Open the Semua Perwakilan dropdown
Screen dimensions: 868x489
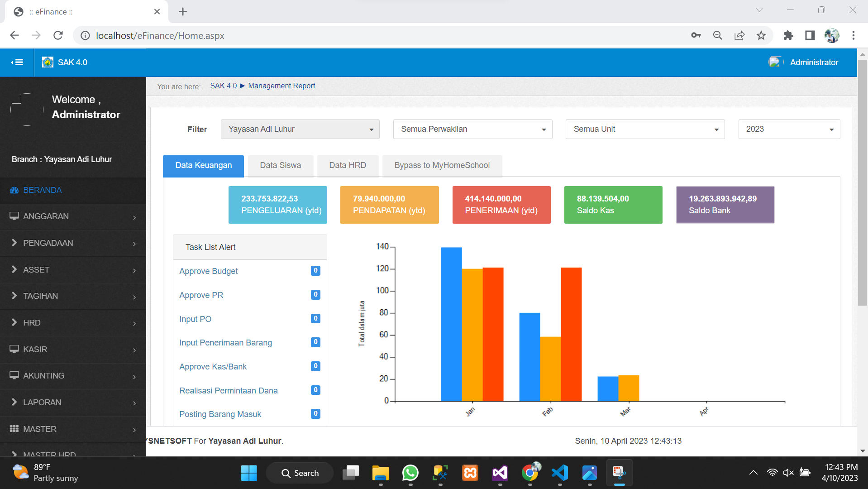tap(472, 129)
